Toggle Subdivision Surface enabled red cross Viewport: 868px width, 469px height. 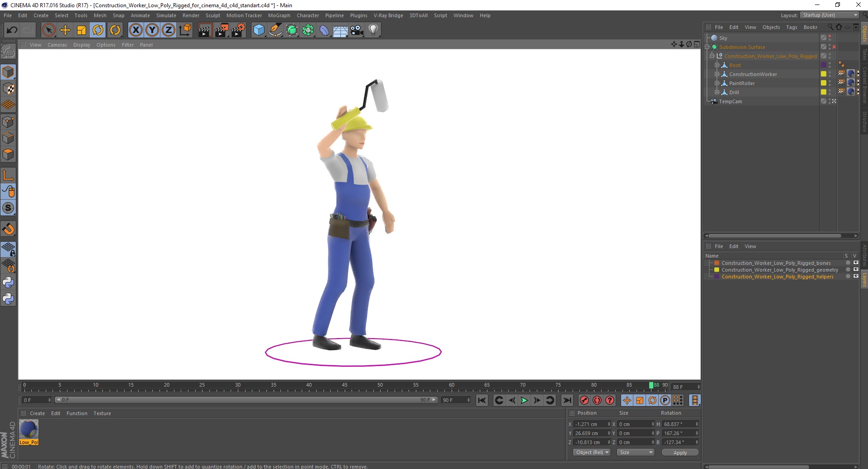tap(834, 47)
